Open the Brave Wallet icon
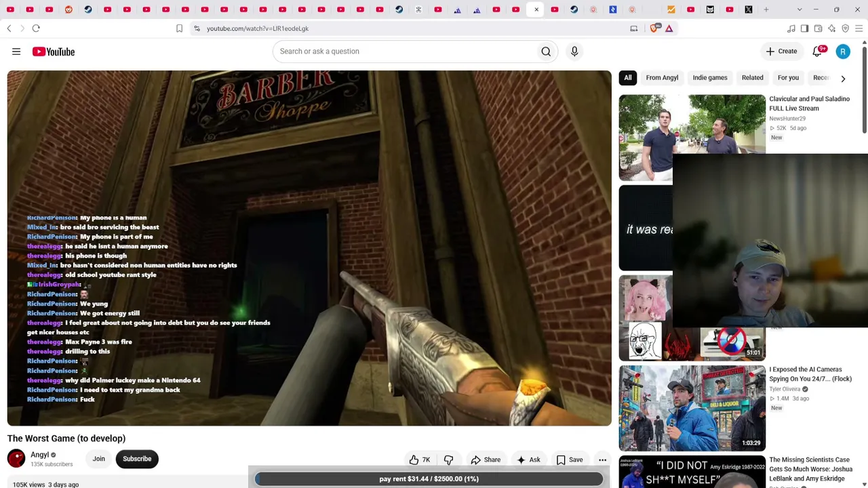The image size is (868, 488). pyautogui.click(x=818, y=28)
